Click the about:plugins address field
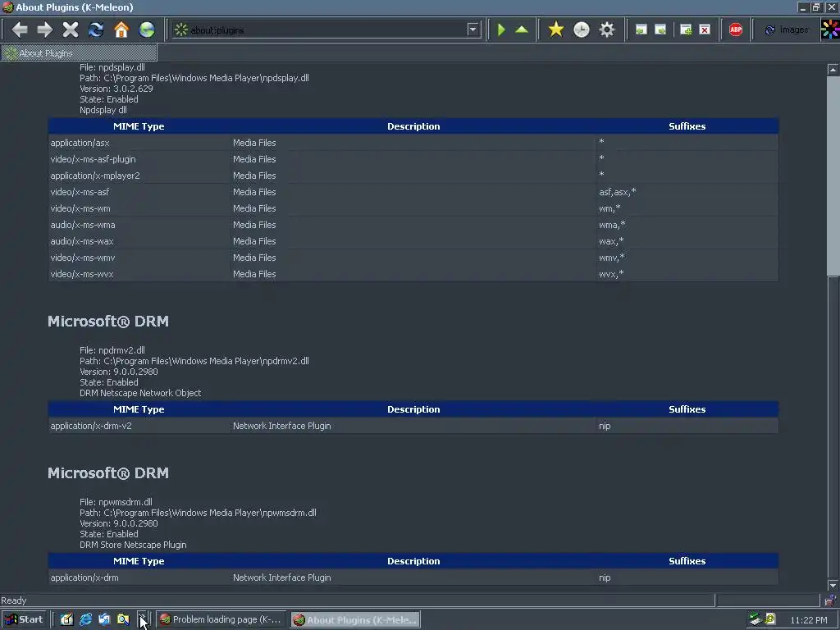Image resolution: width=840 pixels, height=630 pixels. 326,30
